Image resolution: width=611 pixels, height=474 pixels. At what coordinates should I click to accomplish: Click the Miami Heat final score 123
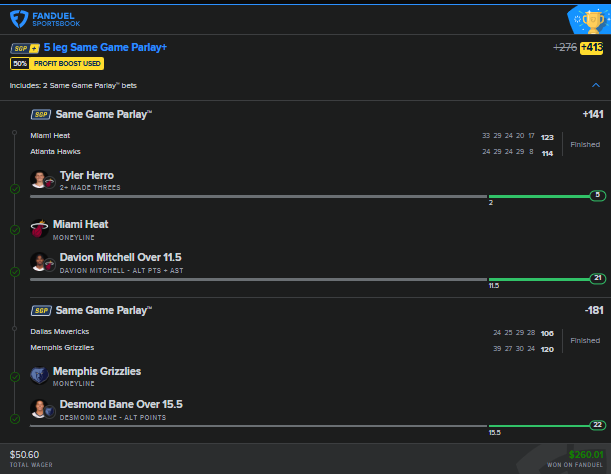[x=547, y=137]
